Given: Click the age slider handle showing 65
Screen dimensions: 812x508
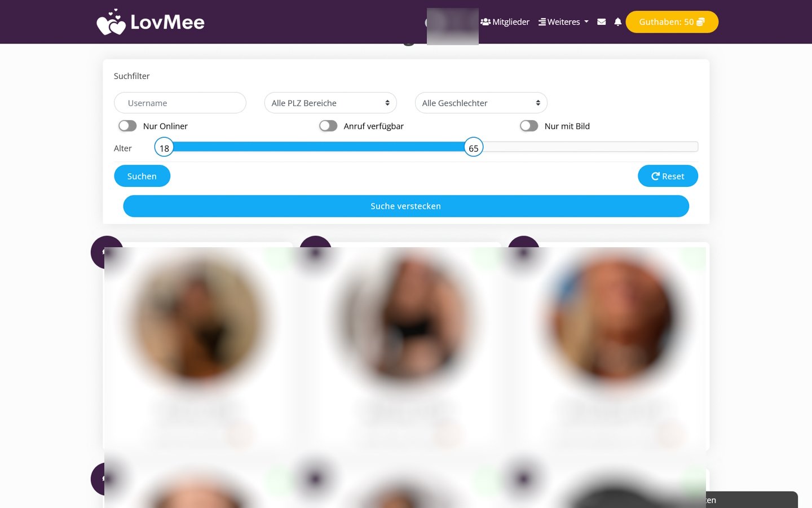Looking at the screenshot, I should coord(474,147).
